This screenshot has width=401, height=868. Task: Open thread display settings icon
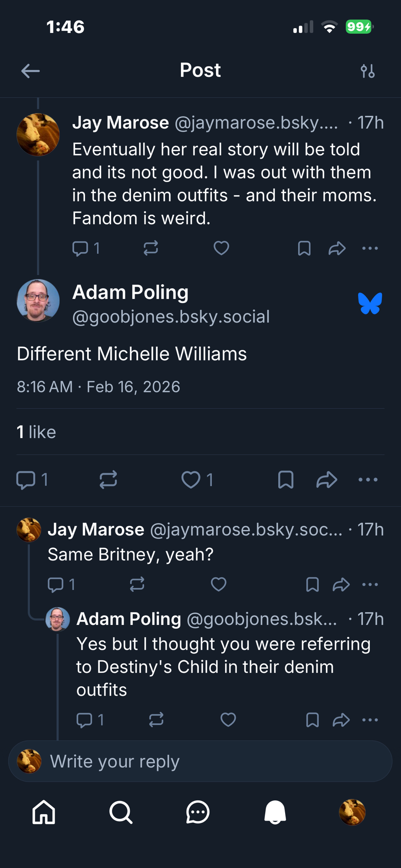point(368,71)
